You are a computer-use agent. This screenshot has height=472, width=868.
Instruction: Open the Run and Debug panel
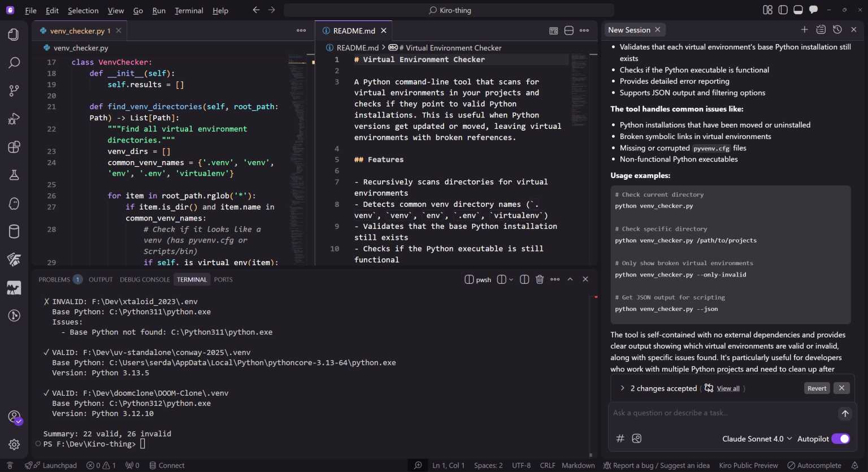coord(14,119)
